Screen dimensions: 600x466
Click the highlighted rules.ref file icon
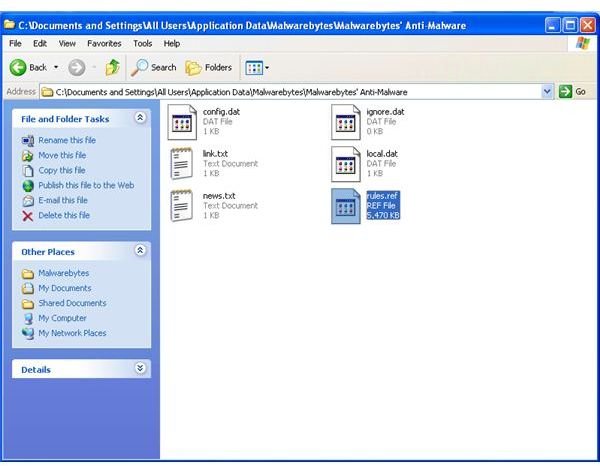click(x=346, y=206)
